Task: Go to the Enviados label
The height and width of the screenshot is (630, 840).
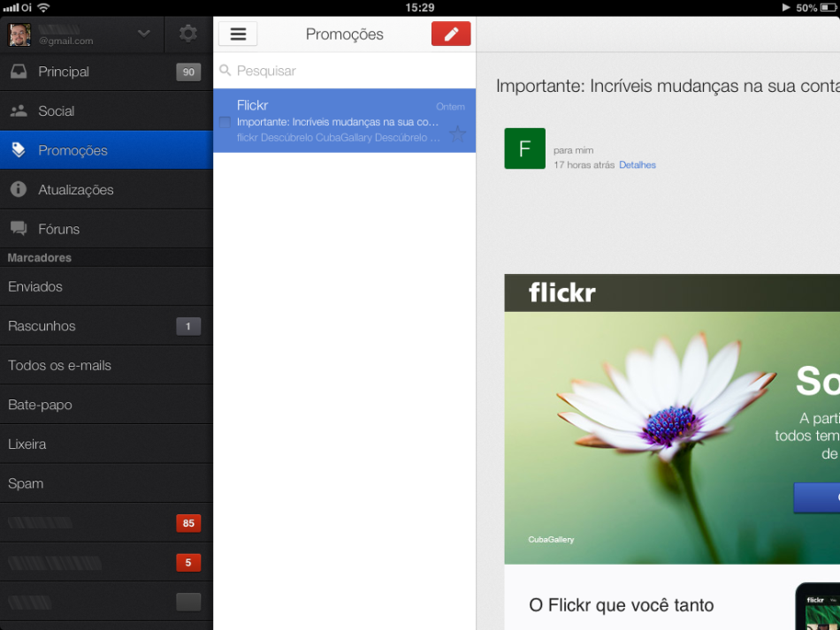Action: [x=35, y=286]
